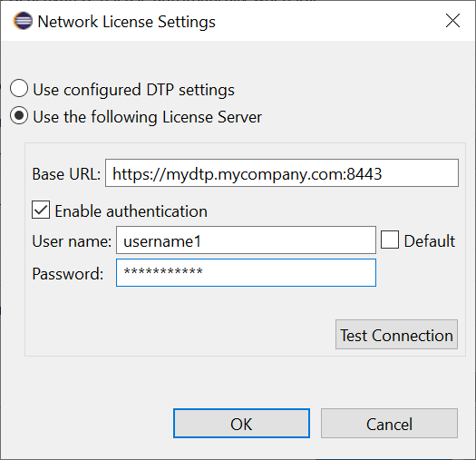Tick the Default checkbox box
Screen dimensions: 476x460
(x=390, y=240)
